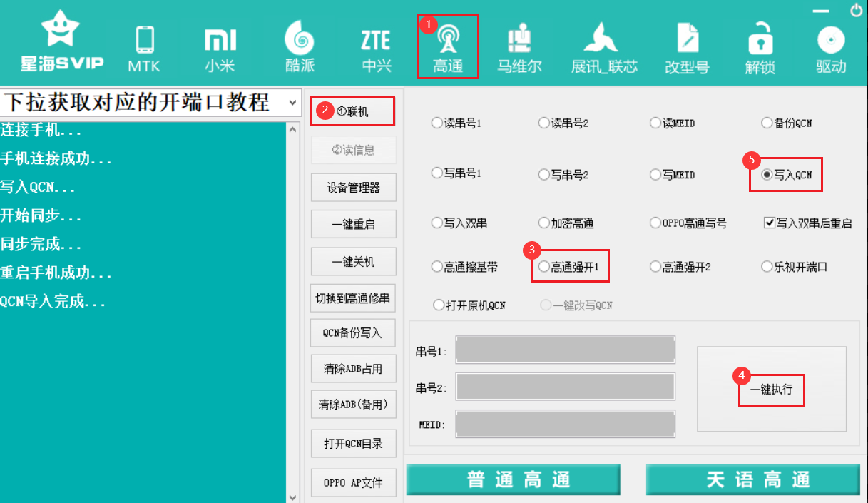Click 清除ADB(备用) button
868x503 pixels.
[x=353, y=405]
